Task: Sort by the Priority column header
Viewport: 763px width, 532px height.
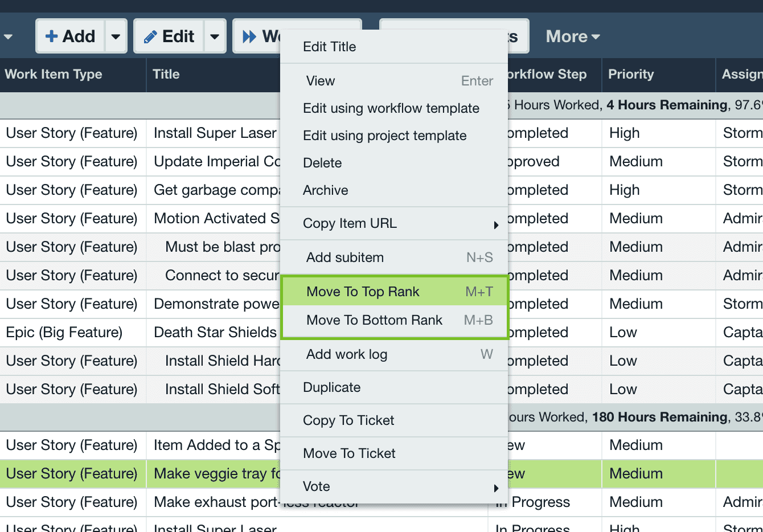Action: coord(631,74)
